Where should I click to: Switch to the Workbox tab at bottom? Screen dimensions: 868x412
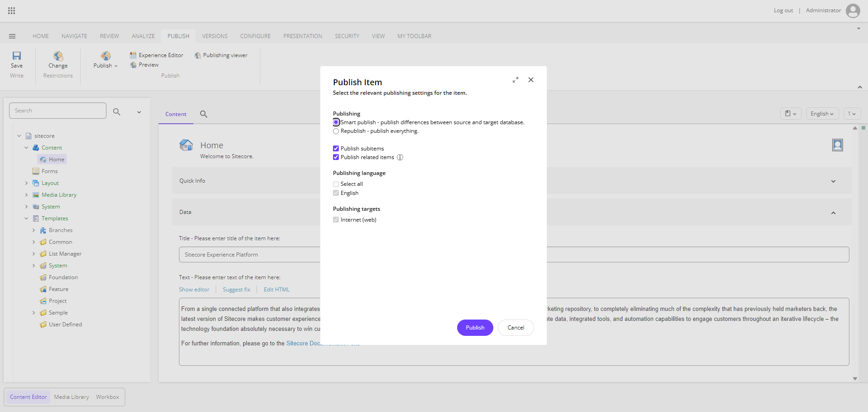click(107, 397)
